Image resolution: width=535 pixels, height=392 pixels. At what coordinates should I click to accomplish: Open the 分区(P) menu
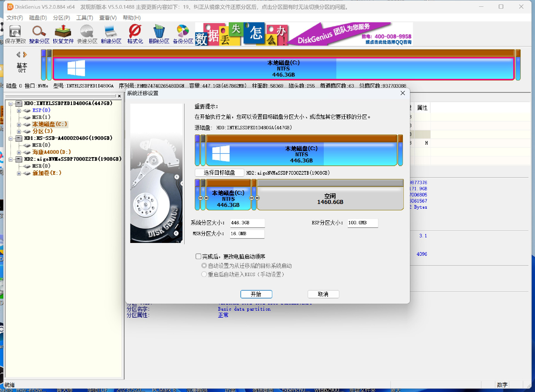(x=61, y=18)
